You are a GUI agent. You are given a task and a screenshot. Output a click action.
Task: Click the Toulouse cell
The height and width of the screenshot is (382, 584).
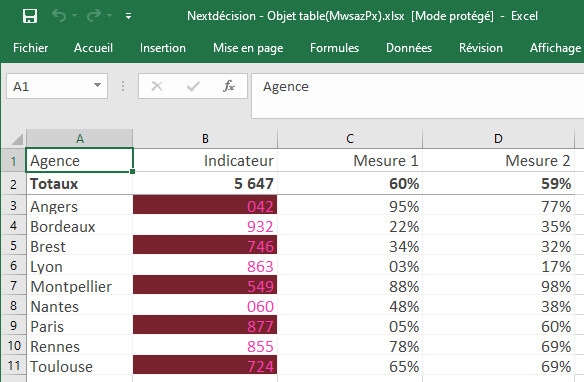pyautogui.click(x=79, y=366)
